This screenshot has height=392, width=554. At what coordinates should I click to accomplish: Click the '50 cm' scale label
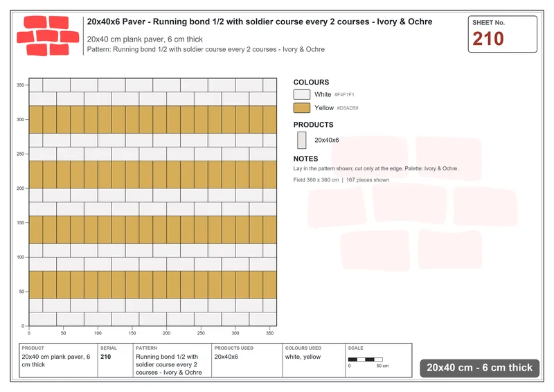pos(382,366)
